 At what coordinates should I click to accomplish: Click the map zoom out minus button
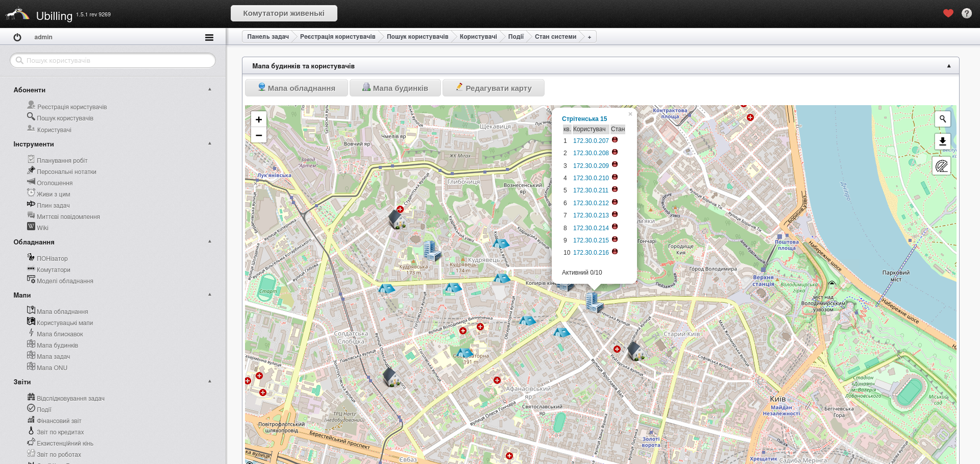click(259, 135)
